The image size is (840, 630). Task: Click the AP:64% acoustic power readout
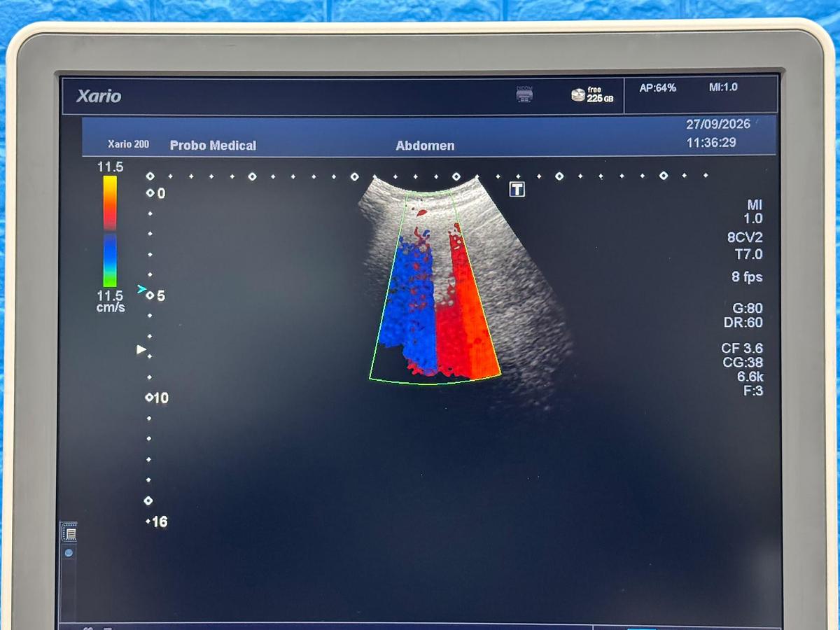[x=658, y=87]
